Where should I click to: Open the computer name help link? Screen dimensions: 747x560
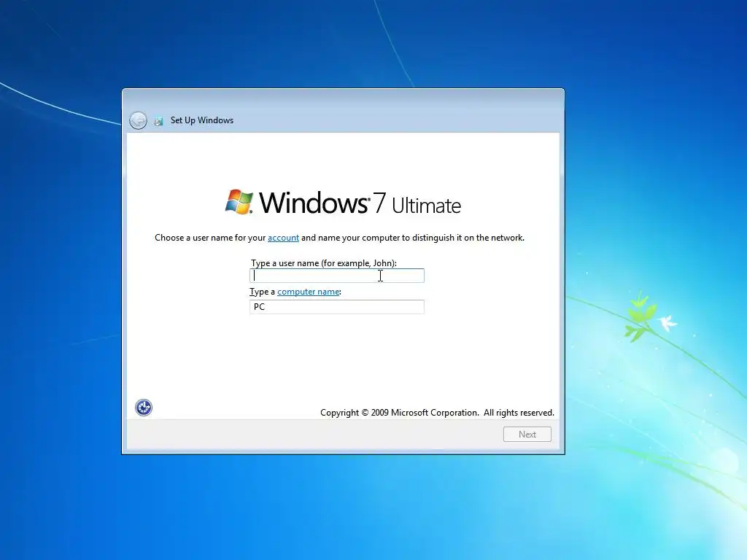[309, 292]
